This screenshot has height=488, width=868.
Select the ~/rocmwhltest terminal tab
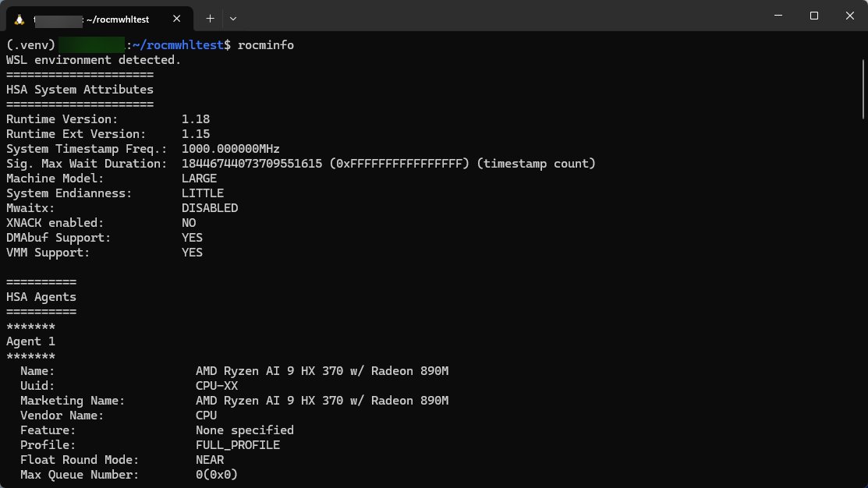100,19
